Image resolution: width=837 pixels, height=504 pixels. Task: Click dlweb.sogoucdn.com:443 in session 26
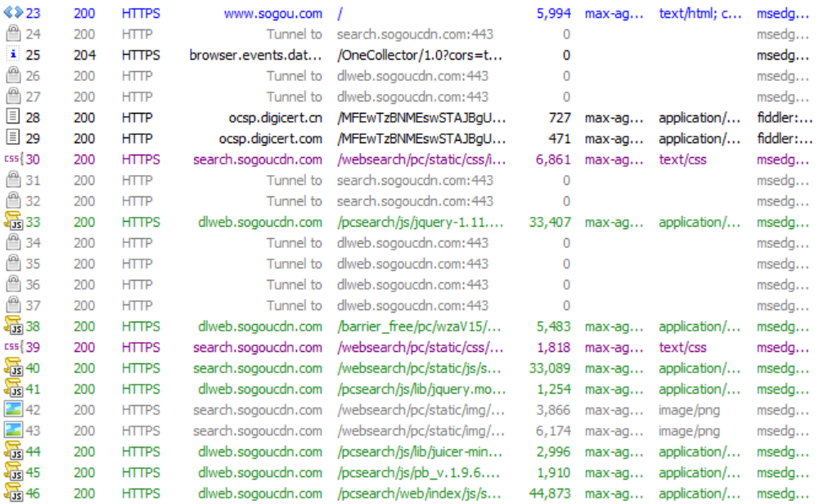pyautogui.click(x=412, y=76)
